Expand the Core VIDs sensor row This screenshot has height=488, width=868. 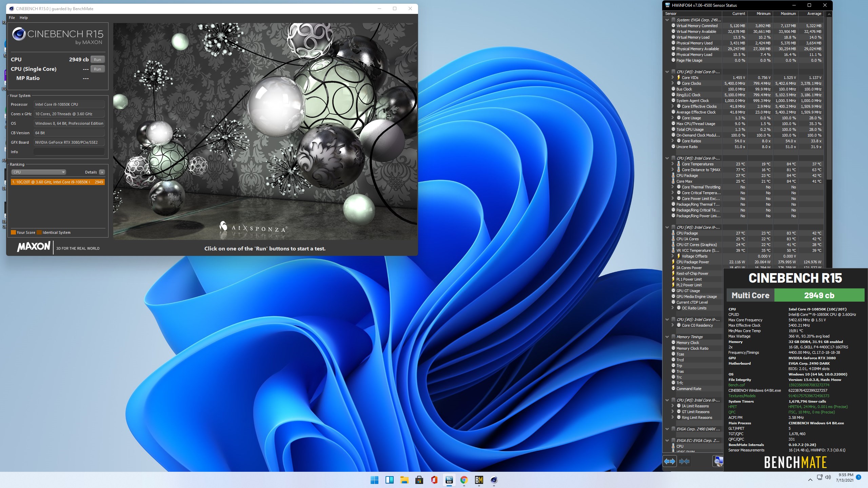(x=673, y=78)
